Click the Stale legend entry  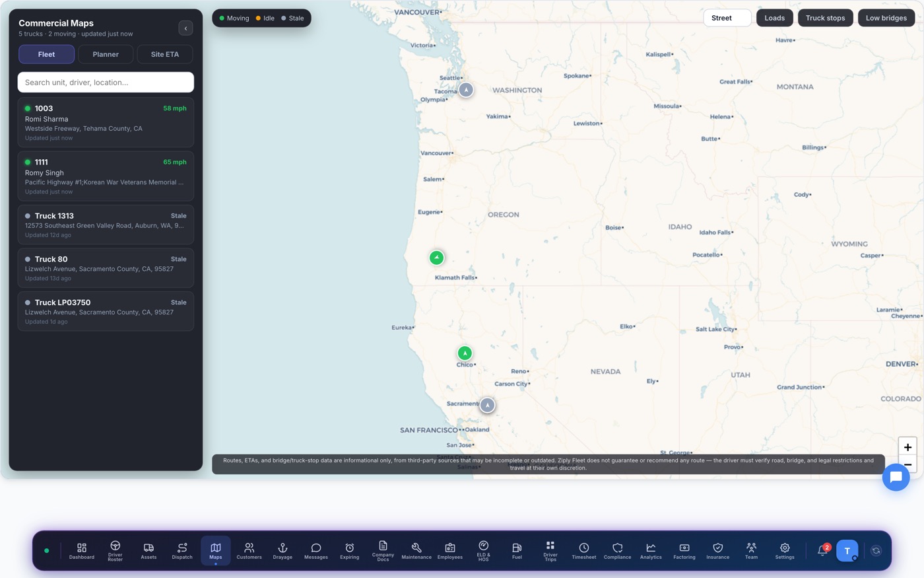[x=292, y=18]
